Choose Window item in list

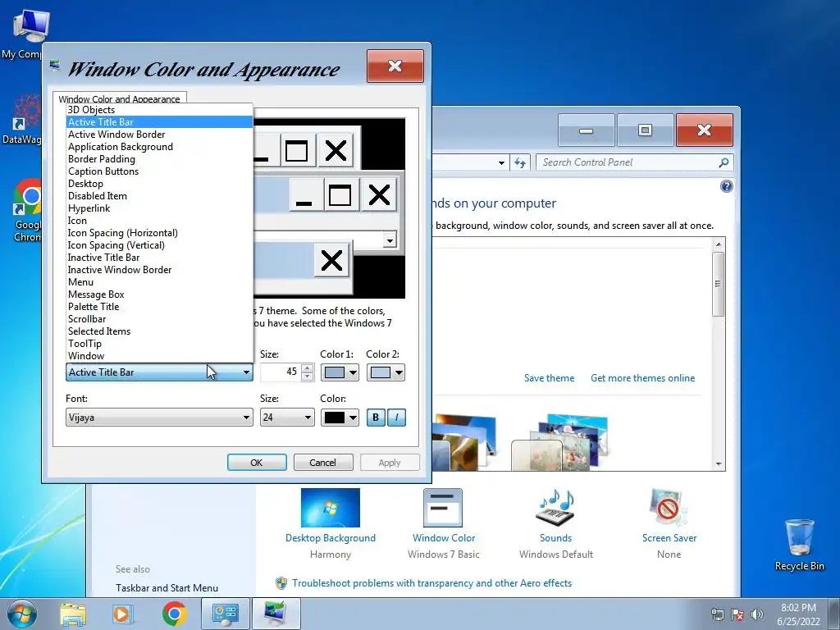159,356
